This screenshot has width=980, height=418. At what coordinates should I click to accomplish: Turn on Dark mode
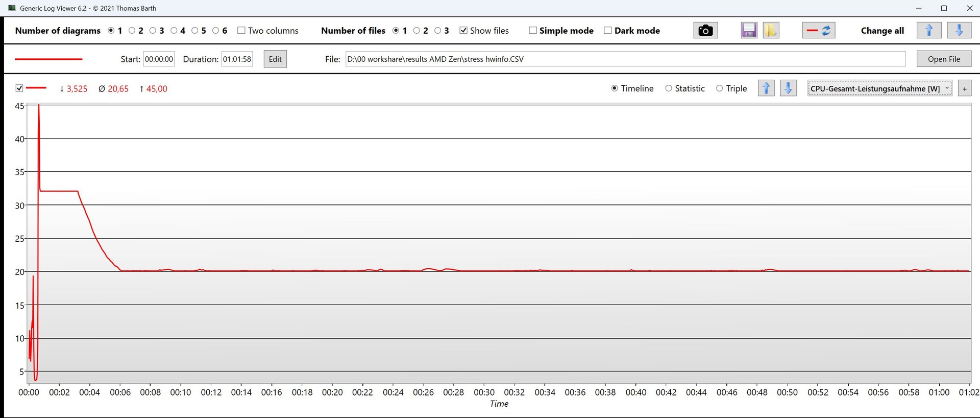(607, 31)
